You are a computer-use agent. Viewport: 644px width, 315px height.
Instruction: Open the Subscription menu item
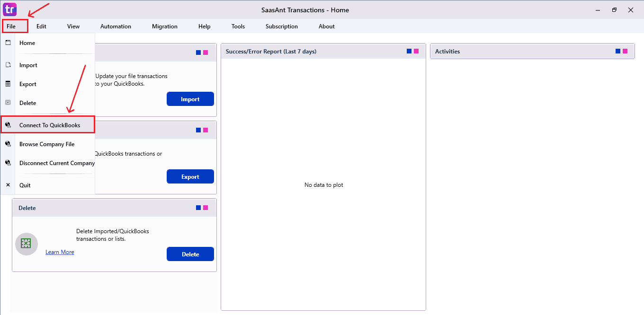tap(281, 26)
